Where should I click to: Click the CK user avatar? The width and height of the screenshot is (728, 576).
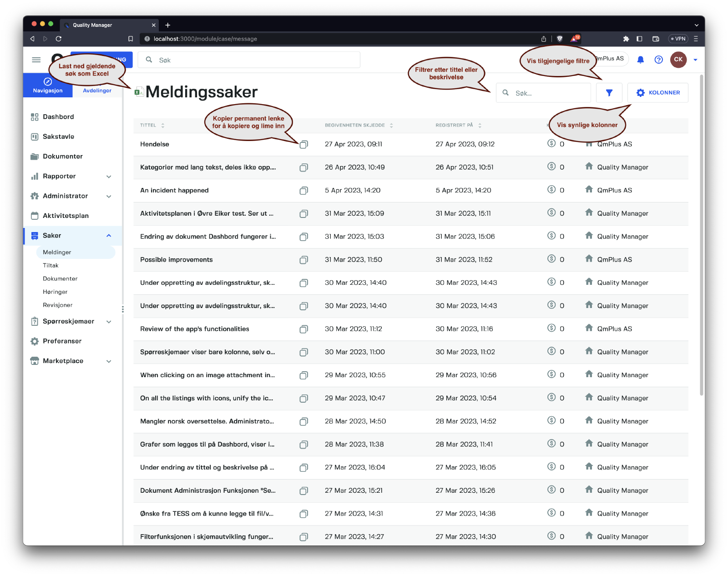coord(678,60)
